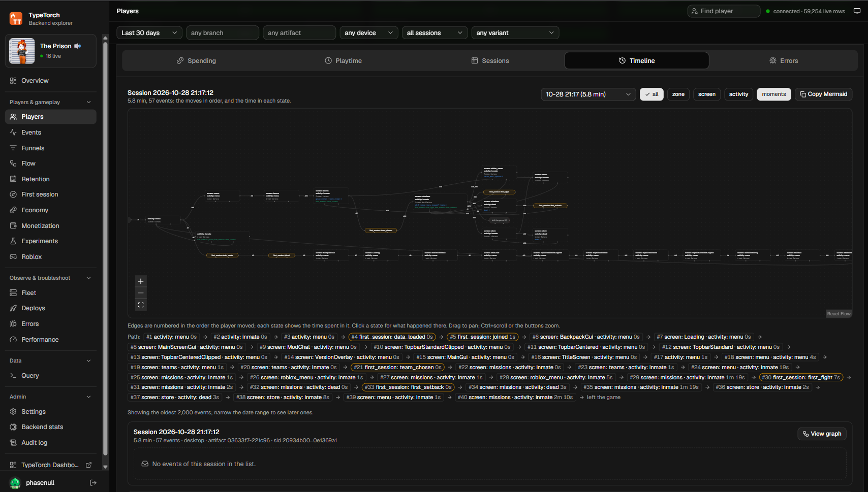
Task: Open the any device dropdown
Action: pyautogui.click(x=369, y=33)
